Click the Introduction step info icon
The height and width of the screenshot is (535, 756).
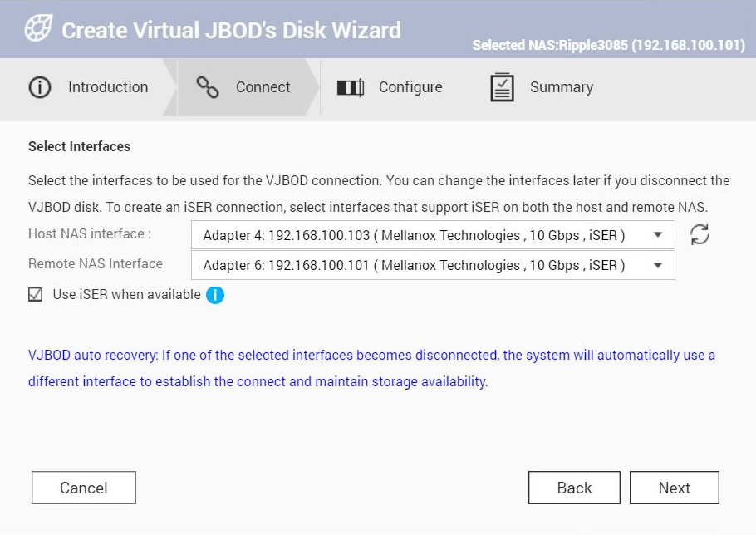point(40,87)
